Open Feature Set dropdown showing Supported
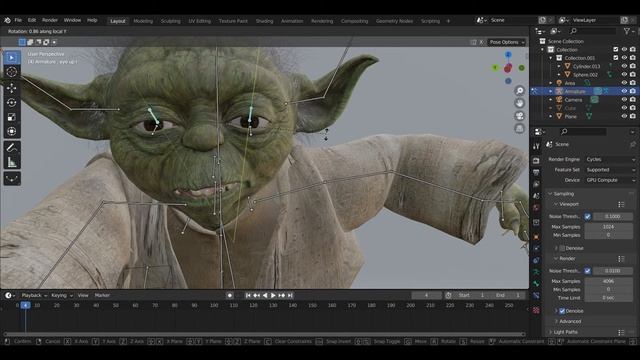 [x=610, y=170]
